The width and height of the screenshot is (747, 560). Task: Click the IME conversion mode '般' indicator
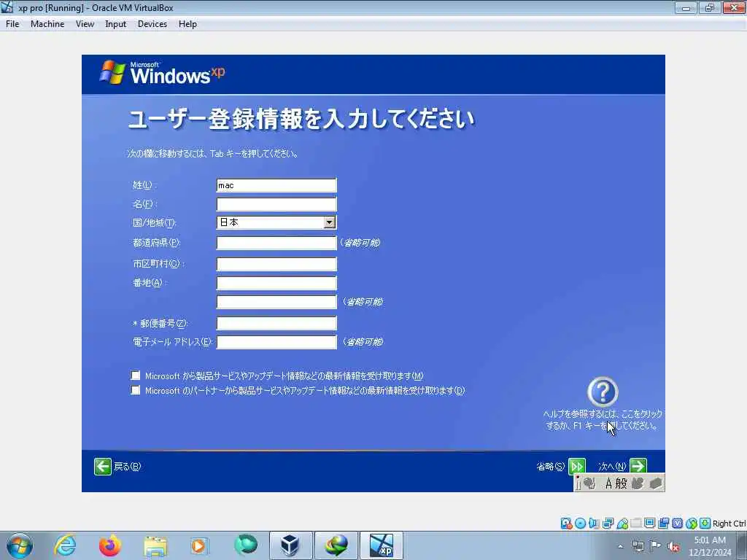coord(622,484)
